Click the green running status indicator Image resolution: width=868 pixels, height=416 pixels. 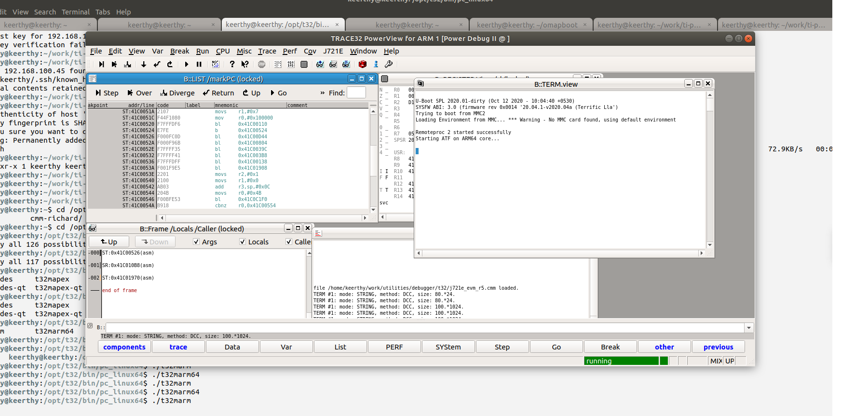click(622, 361)
